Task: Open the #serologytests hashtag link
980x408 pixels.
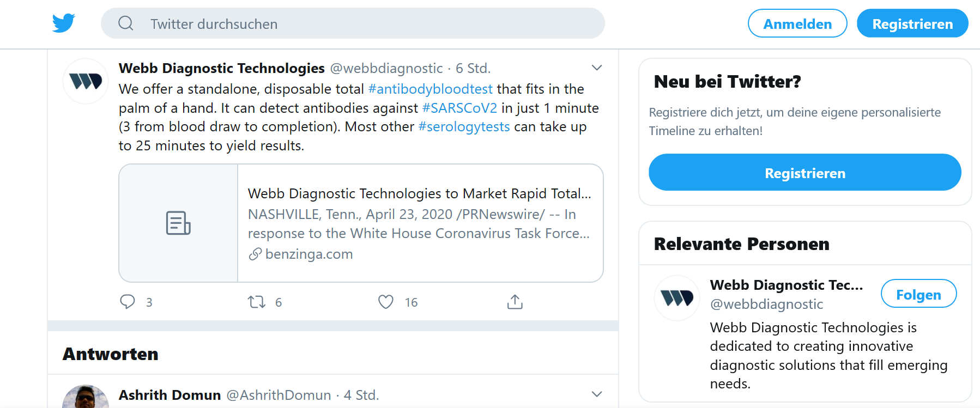Action: coord(464,127)
